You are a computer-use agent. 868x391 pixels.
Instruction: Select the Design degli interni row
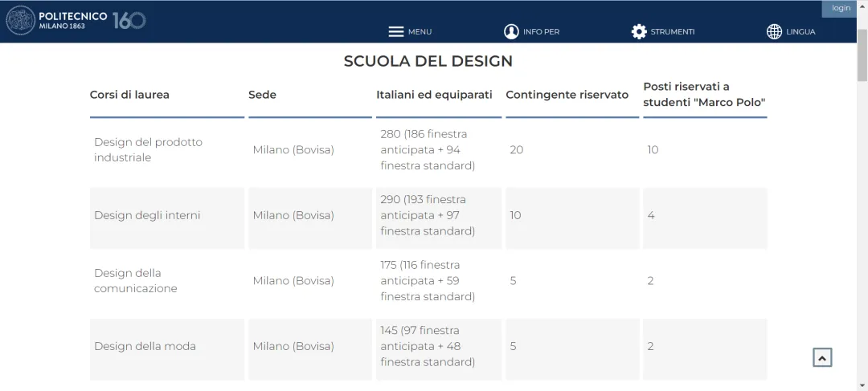click(x=428, y=216)
